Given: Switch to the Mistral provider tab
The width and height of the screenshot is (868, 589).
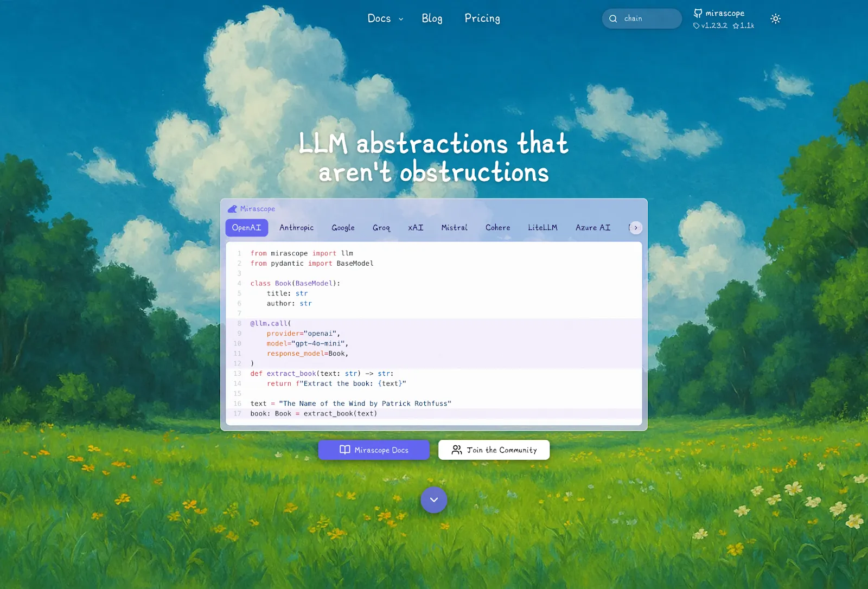Looking at the screenshot, I should (454, 228).
